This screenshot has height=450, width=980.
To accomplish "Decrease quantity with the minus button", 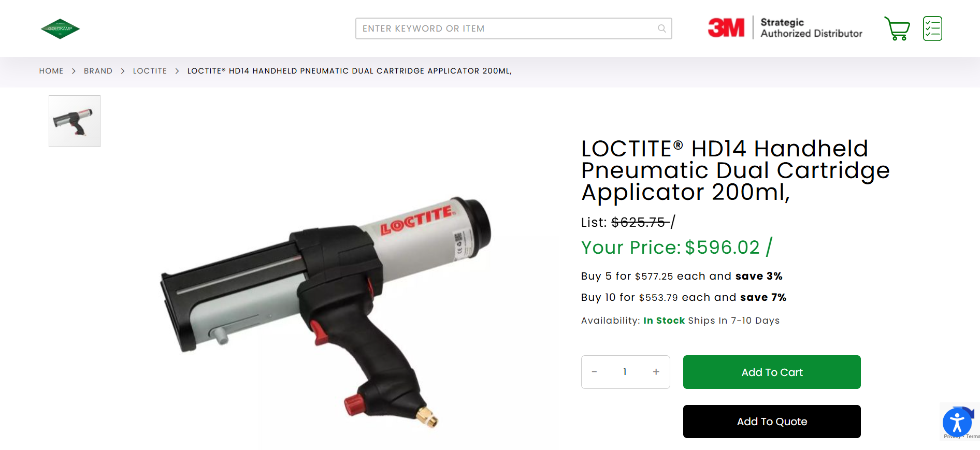I will pos(594,372).
